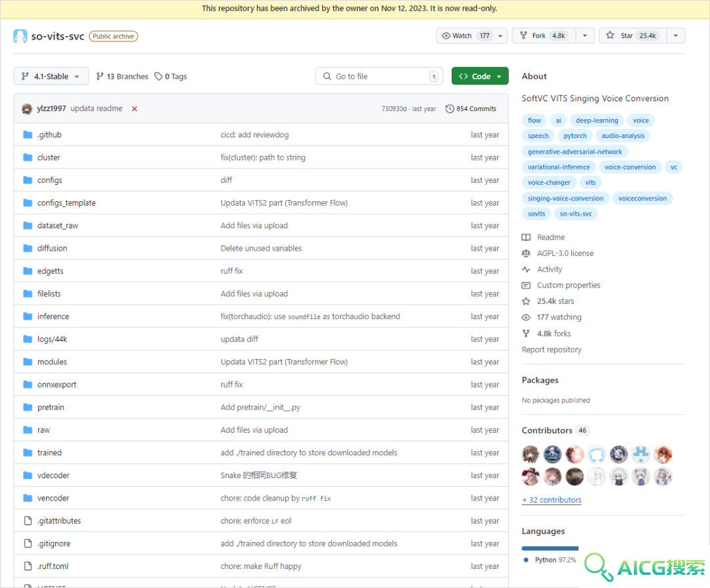This screenshot has height=588, width=710.
Task: Open the .github folder icon
Action: click(x=28, y=135)
